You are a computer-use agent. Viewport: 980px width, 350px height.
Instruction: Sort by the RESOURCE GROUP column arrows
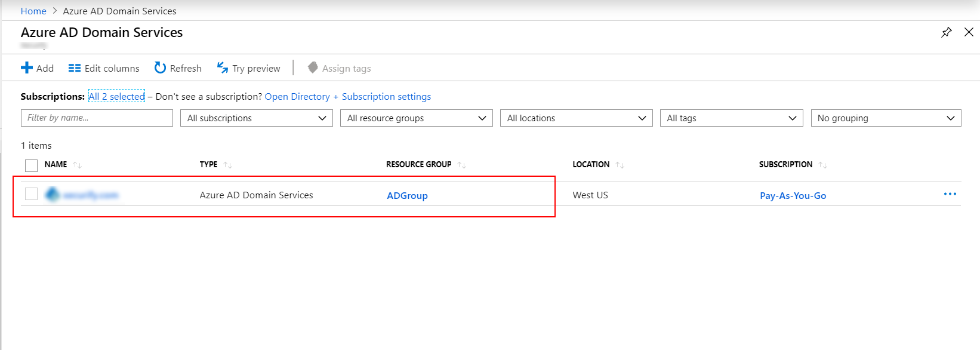(462, 165)
